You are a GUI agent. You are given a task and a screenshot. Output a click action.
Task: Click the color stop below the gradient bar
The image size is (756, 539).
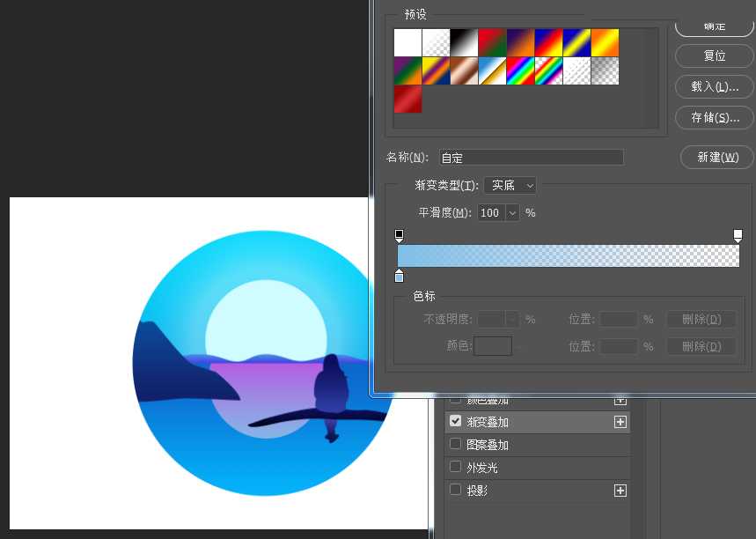(399, 276)
